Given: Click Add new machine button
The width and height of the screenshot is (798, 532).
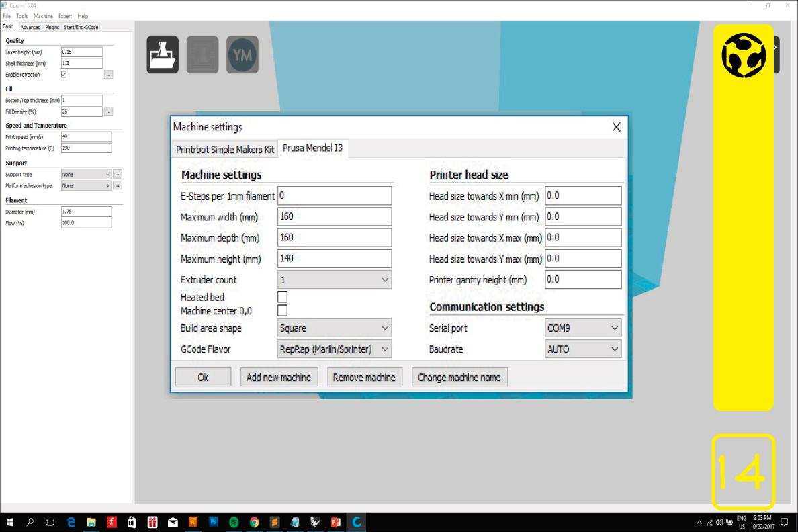Looking at the screenshot, I should (x=279, y=378).
